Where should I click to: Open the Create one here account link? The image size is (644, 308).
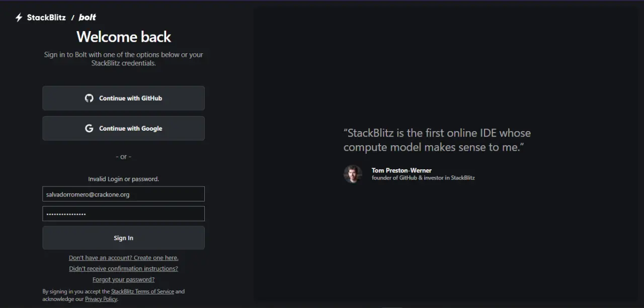tap(123, 258)
